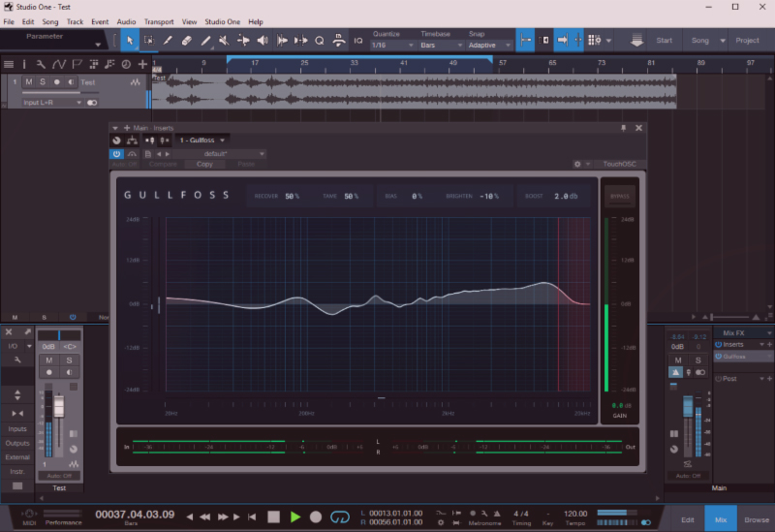Click the green Play button in transport
The height and width of the screenshot is (532, 775).
tap(295, 517)
